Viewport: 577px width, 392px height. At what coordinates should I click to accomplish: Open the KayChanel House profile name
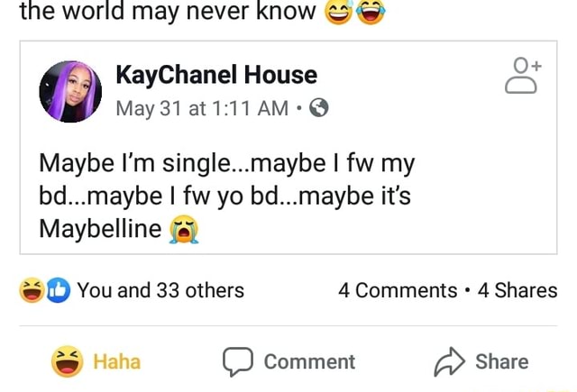(216, 75)
